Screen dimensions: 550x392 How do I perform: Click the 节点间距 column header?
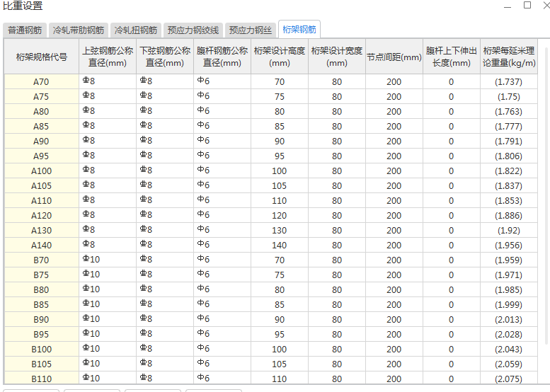coord(394,57)
